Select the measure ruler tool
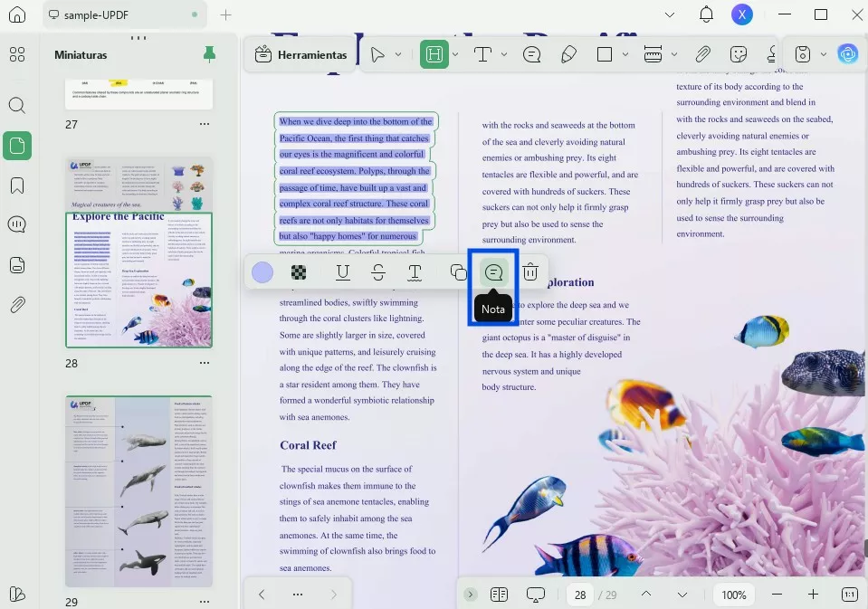 click(x=653, y=54)
